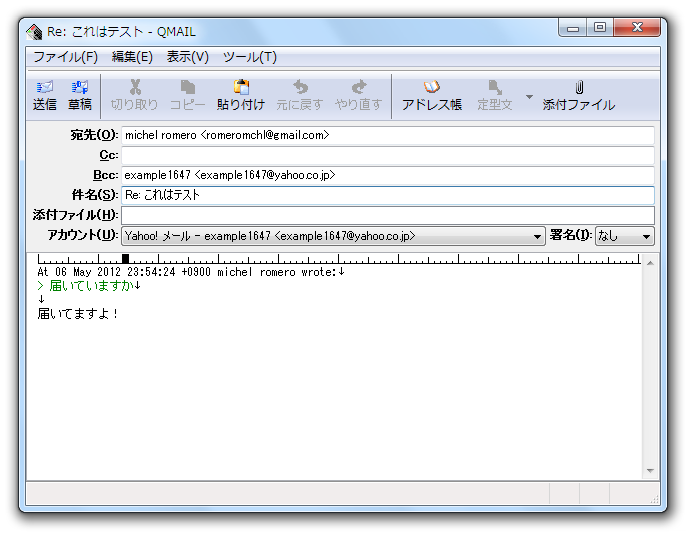Viewport: 690px width, 533px height.
Task: Open the アドレス帳 address book
Action: pos(432,96)
